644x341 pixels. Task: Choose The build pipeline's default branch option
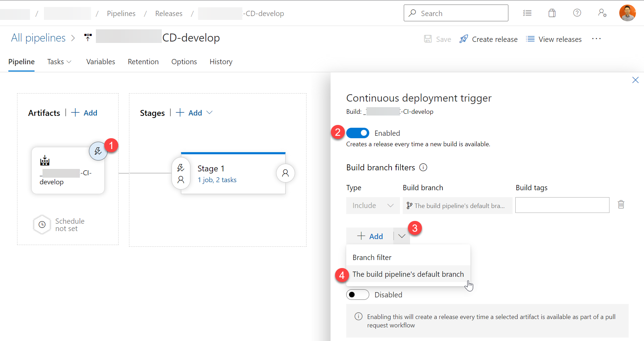click(x=408, y=274)
